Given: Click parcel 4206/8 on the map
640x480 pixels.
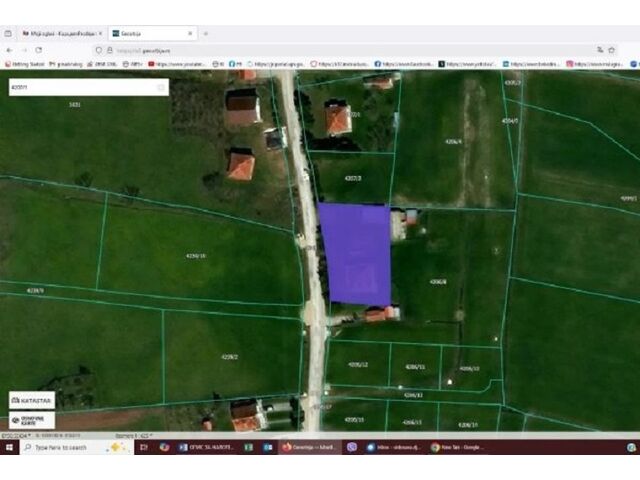Looking at the screenshot, I should coord(438,282).
